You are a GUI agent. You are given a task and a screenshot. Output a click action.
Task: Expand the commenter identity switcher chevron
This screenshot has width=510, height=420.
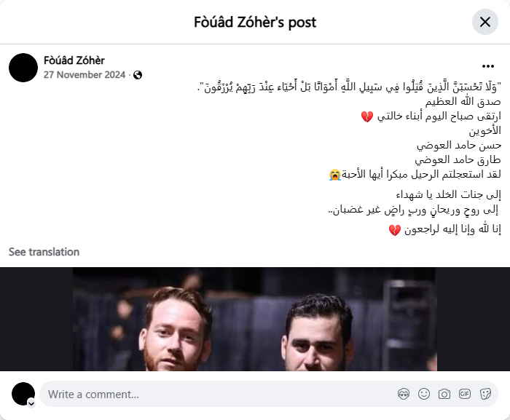point(31,404)
